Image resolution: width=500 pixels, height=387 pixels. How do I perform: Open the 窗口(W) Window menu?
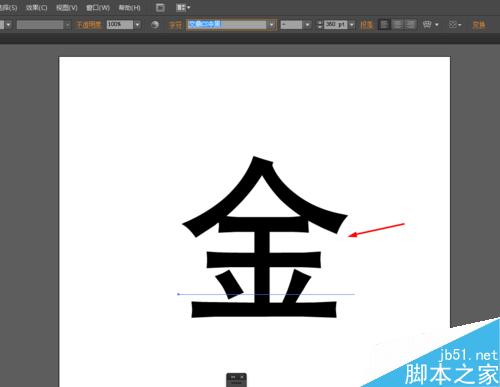click(x=98, y=8)
